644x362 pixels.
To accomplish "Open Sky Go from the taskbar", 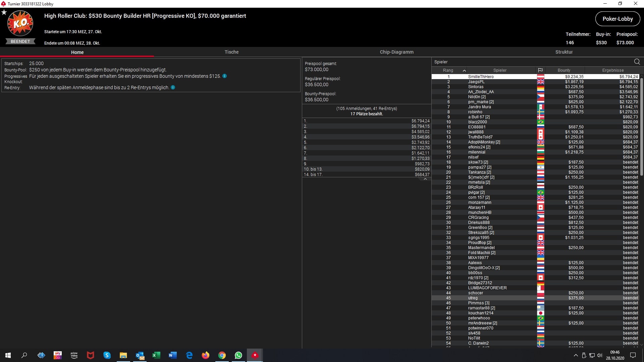I will pos(58,355).
